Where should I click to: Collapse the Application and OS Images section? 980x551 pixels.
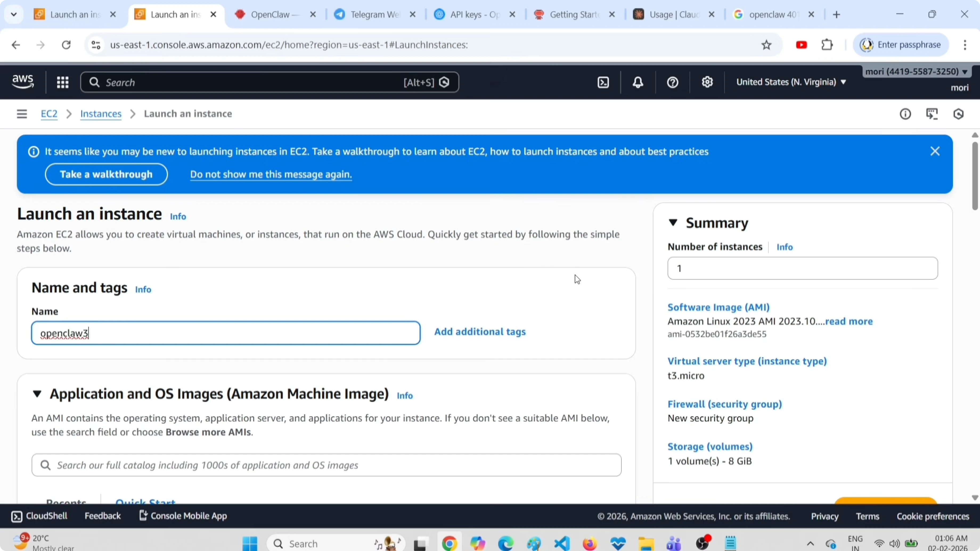[x=37, y=394]
